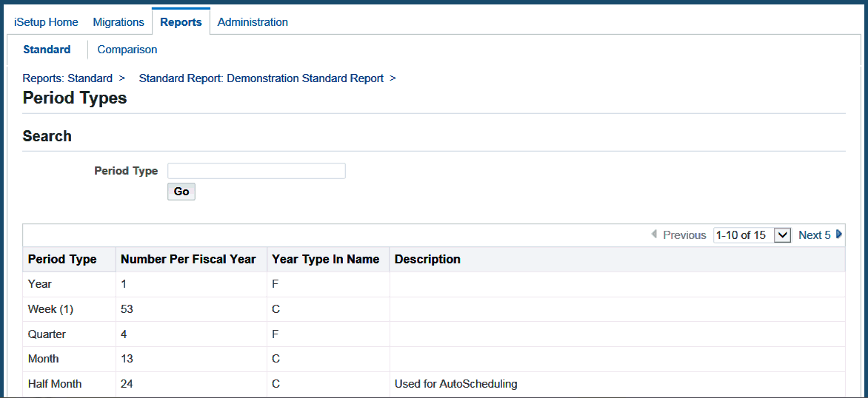The height and width of the screenshot is (398, 868).
Task: Switch to the Migrations tab
Action: click(118, 22)
